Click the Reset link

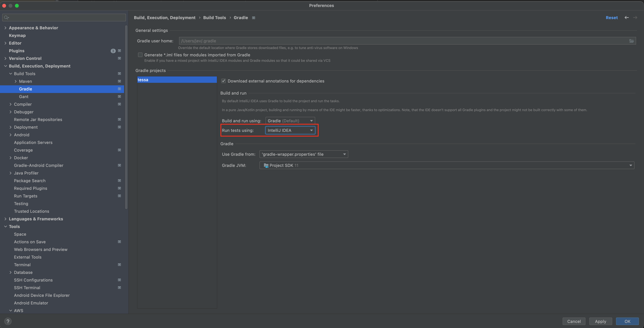click(612, 18)
